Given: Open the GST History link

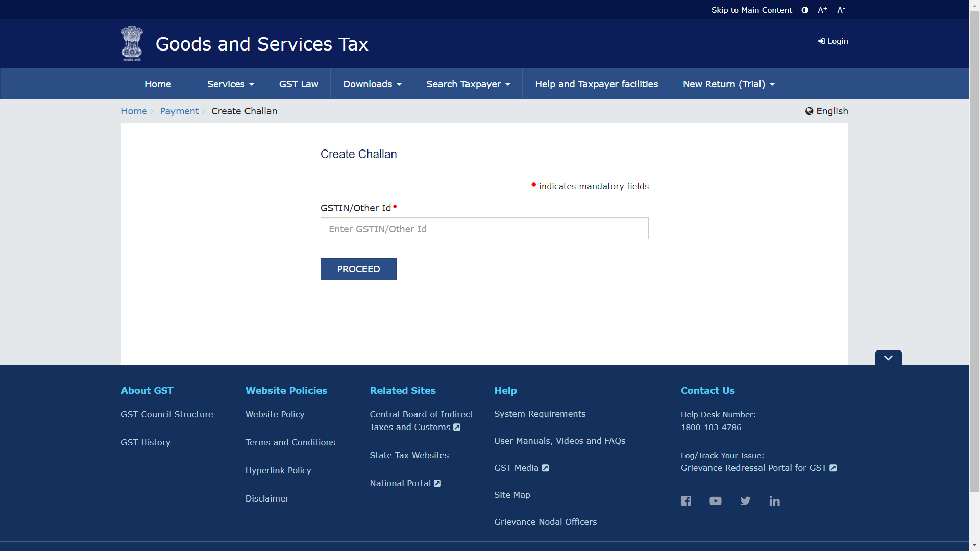Looking at the screenshot, I should coord(145,442).
